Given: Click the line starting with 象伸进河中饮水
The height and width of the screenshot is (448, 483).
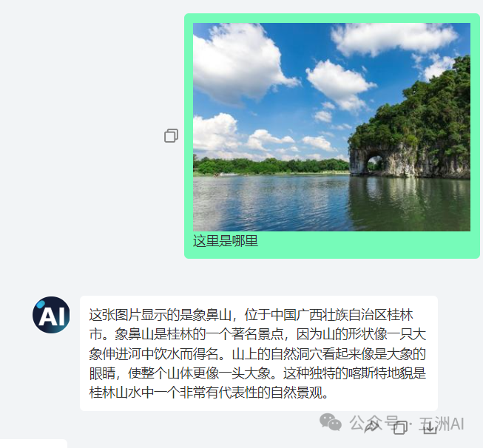Looking at the screenshot, I should point(257,354).
